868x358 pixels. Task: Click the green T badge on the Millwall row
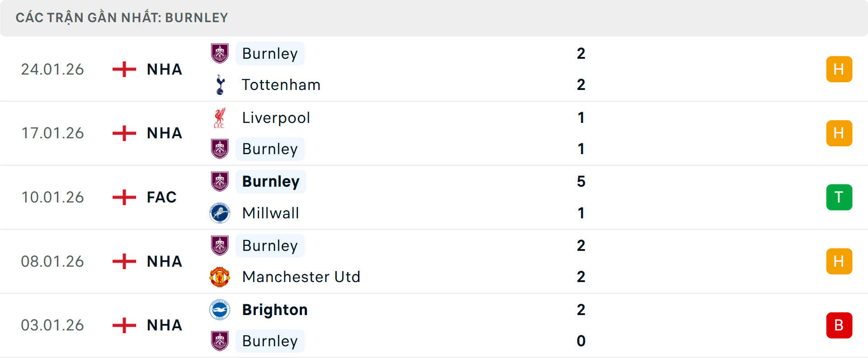839,197
